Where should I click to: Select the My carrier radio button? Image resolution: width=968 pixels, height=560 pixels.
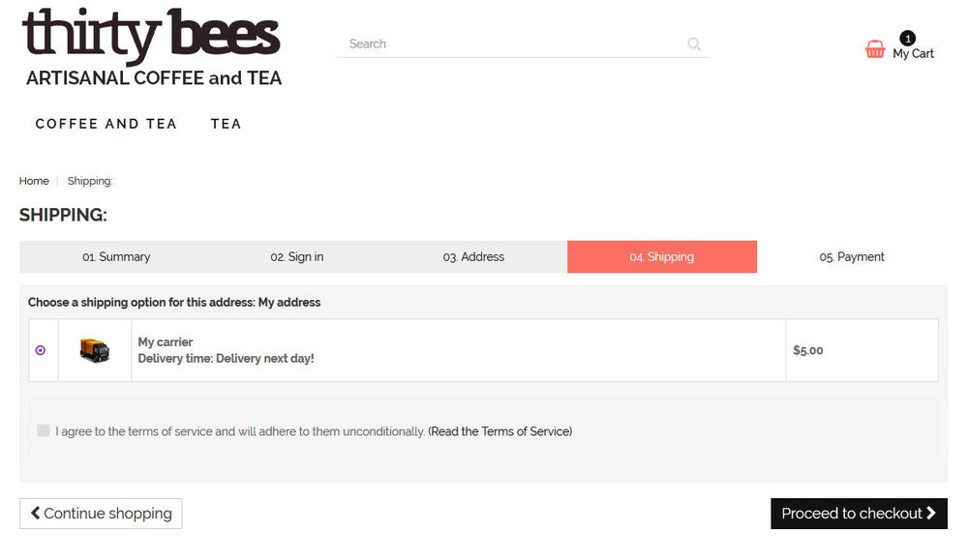pyautogui.click(x=40, y=350)
